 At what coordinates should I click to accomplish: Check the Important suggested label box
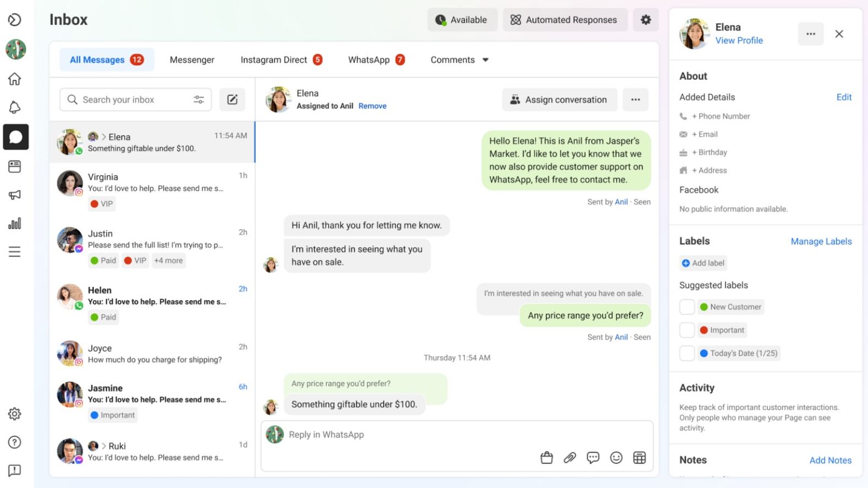coord(687,330)
